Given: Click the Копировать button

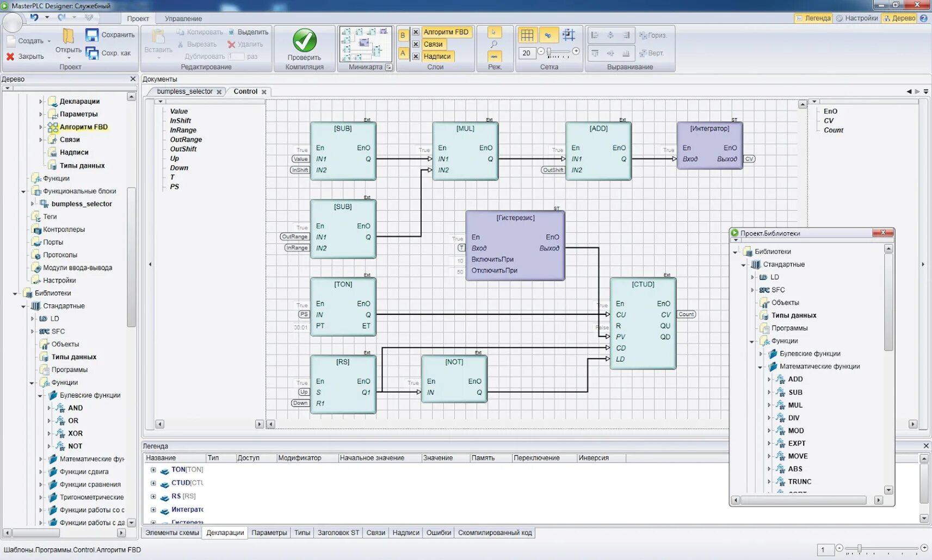Looking at the screenshot, I should pyautogui.click(x=200, y=32).
